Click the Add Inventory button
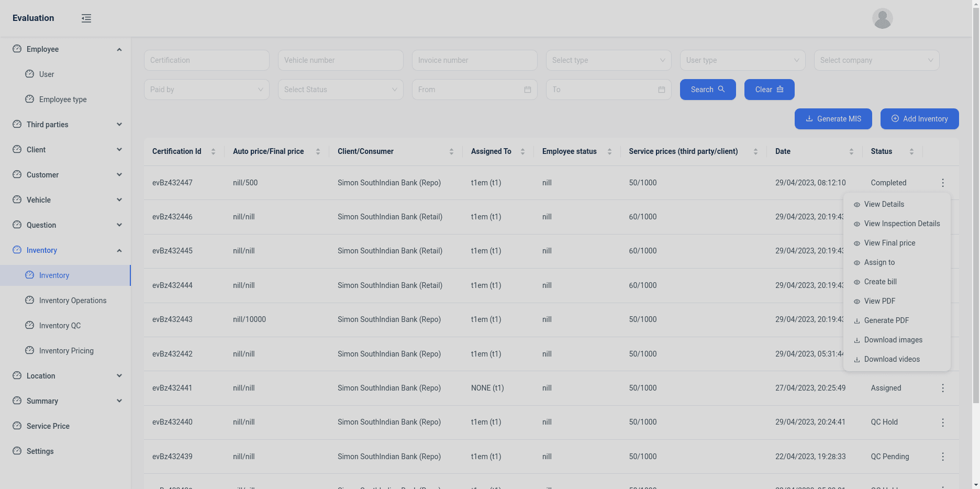Image resolution: width=980 pixels, height=489 pixels. tap(920, 119)
